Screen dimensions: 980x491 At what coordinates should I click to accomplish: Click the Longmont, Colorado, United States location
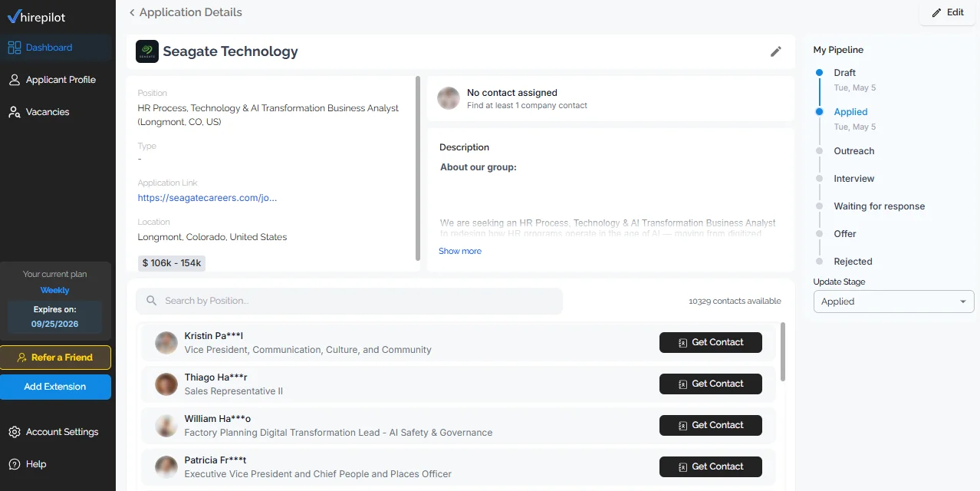tap(212, 237)
